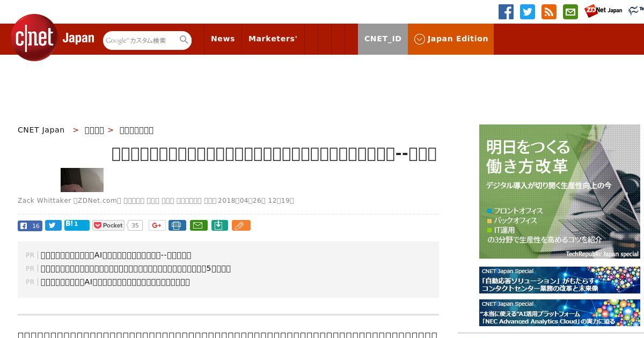Email the article with envelope icon
The height and width of the screenshot is (338, 644).
[x=199, y=225]
